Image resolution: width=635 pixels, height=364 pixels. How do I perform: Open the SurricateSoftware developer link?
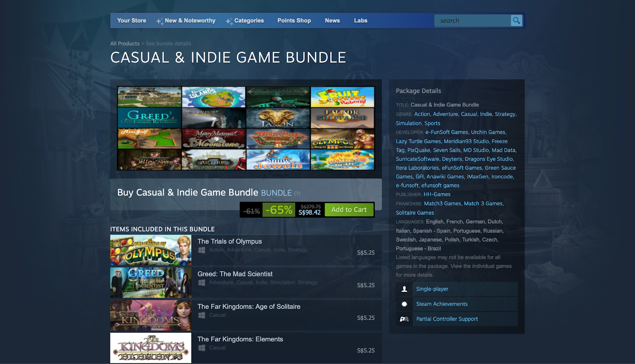click(x=418, y=159)
